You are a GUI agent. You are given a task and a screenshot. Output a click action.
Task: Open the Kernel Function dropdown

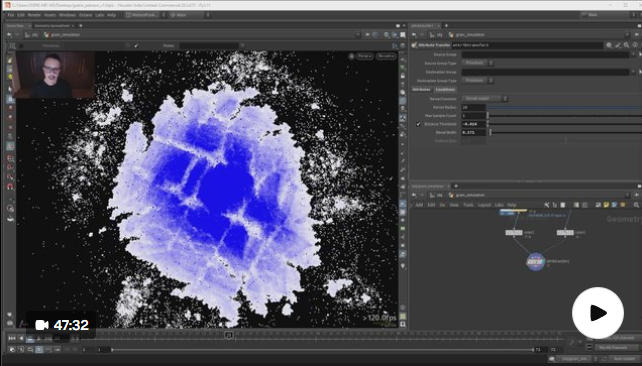485,99
